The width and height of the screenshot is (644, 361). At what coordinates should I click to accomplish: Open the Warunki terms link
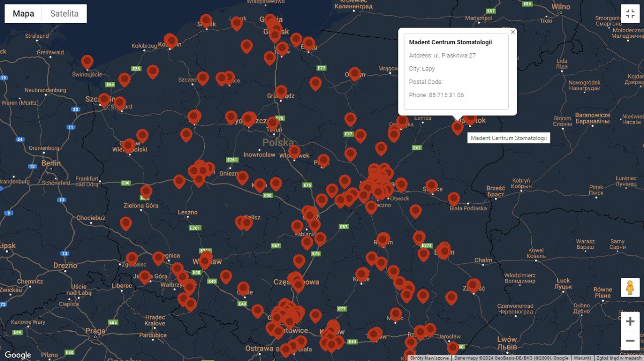tap(582, 358)
